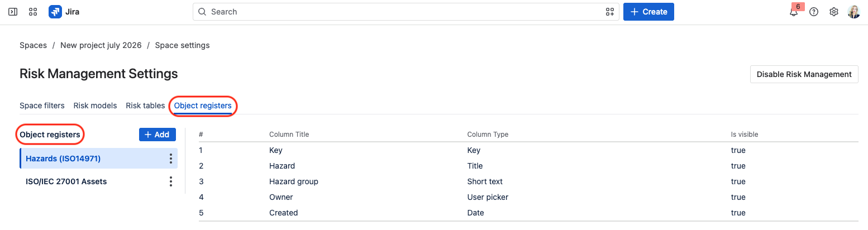Open the help question mark icon
Image resolution: width=868 pixels, height=230 pixels.
click(x=814, y=12)
